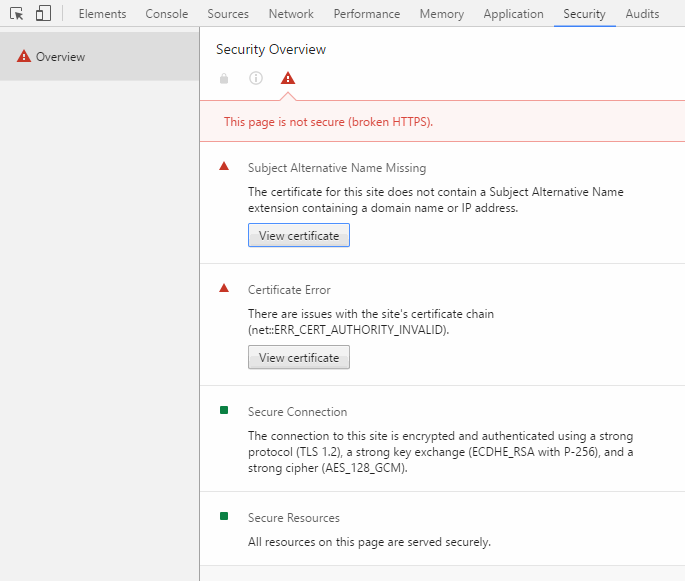Select Overview in the left sidebar
The image size is (685, 581).
pyautogui.click(x=60, y=57)
